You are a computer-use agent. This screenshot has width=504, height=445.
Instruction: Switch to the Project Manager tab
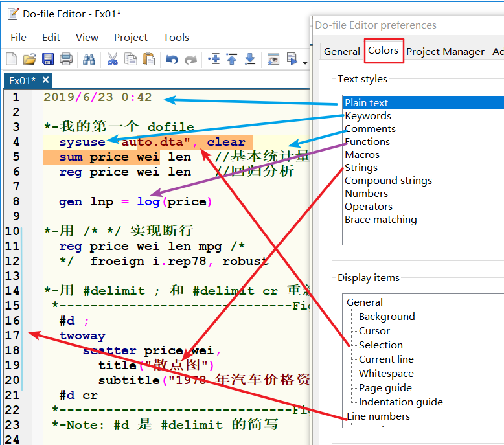445,51
